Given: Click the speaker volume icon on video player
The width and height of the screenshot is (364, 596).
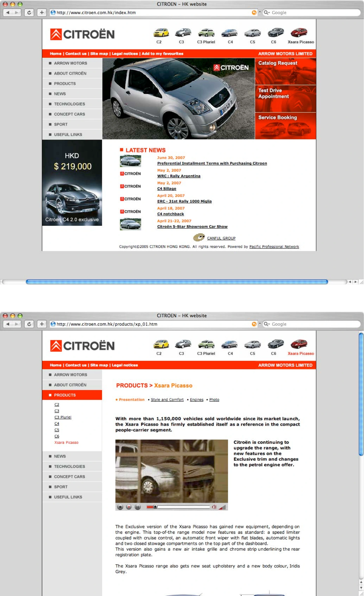Looking at the screenshot, I should point(214,507).
